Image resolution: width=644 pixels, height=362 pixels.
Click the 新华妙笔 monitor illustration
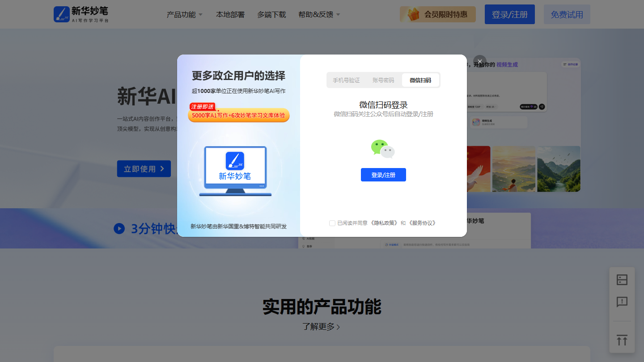click(235, 171)
